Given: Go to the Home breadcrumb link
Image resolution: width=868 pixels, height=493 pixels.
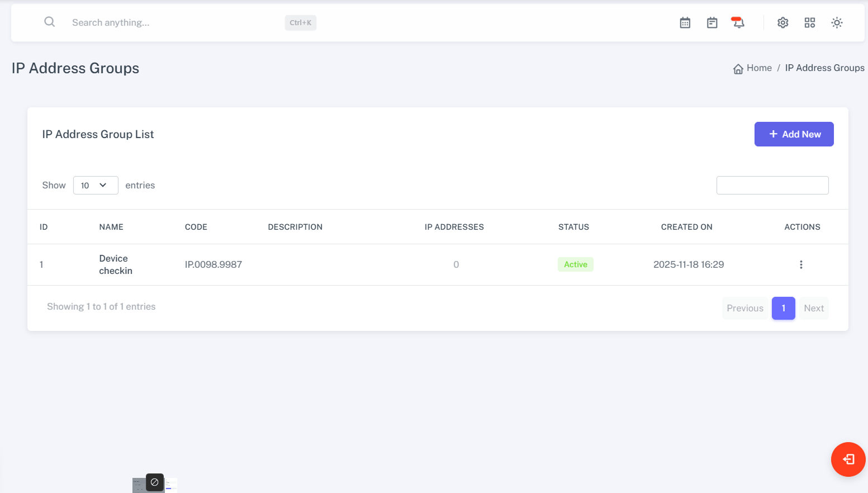Looking at the screenshot, I should pyautogui.click(x=758, y=68).
